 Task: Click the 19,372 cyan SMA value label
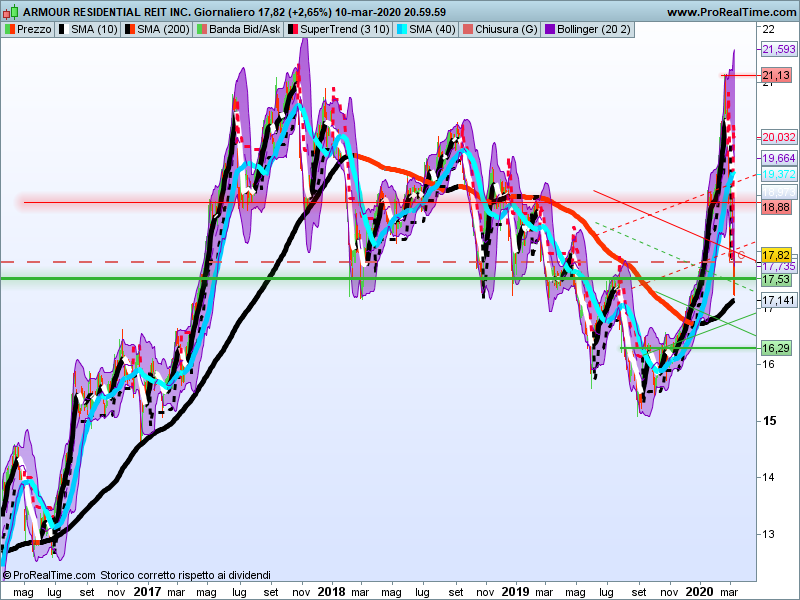(779, 174)
